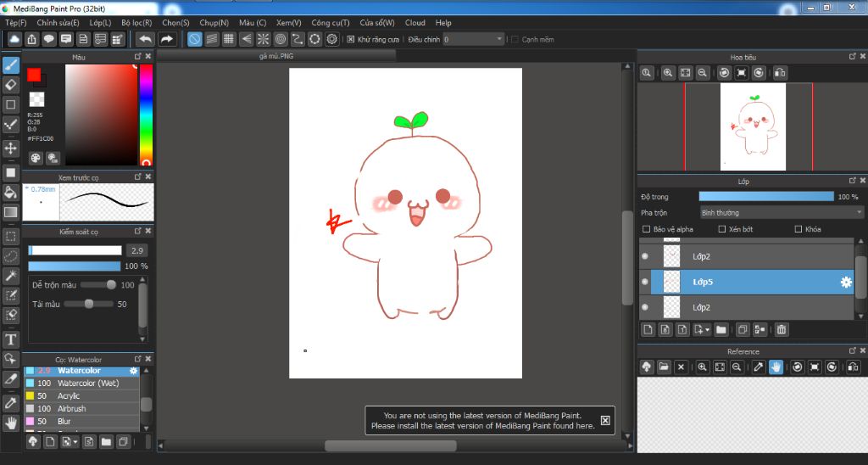Open the Bộ lọc(R) menu
868x465 pixels.
[136, 23]
